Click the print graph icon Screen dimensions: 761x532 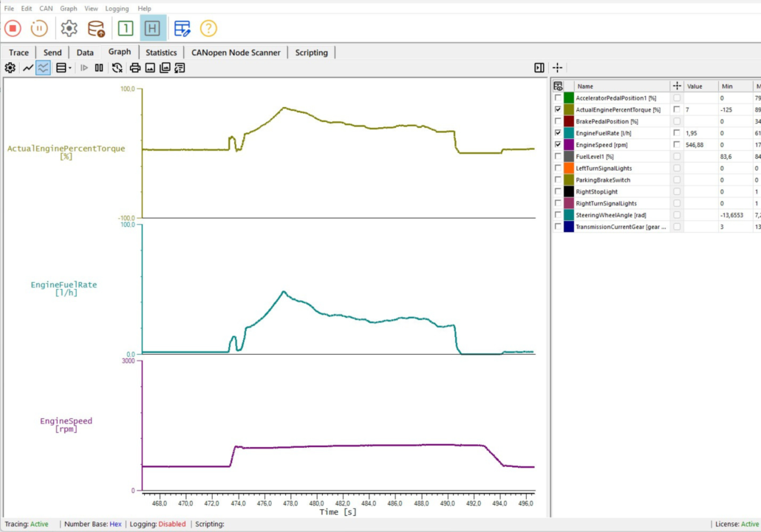click(x=135, y=68)
